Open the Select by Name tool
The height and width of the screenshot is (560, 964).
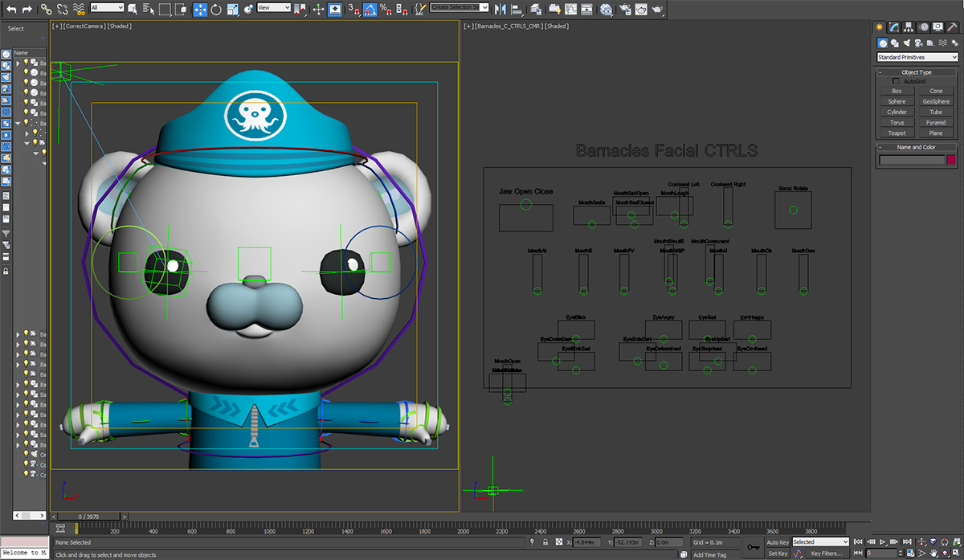pos(149,10)
